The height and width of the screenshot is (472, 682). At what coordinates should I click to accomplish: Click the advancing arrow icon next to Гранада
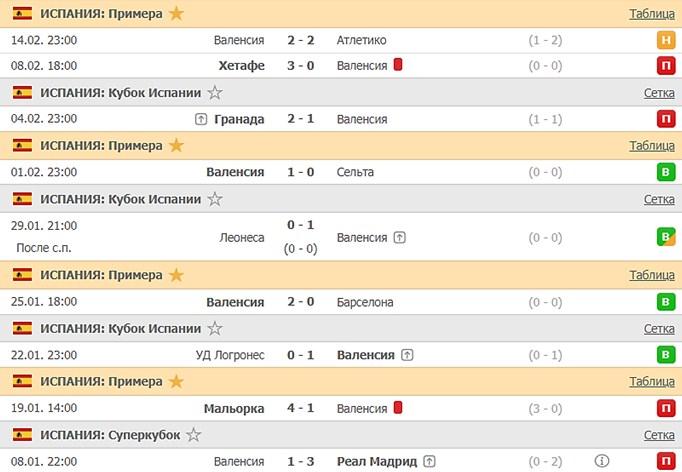tap(202, 119)
